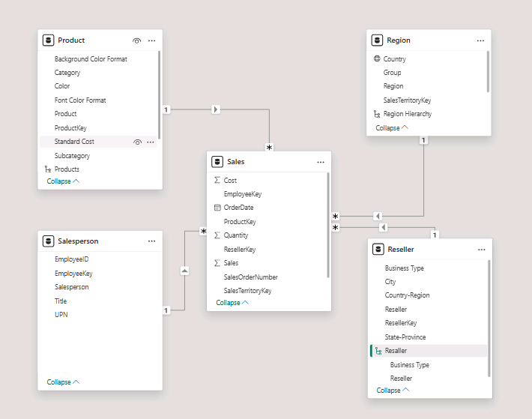Click the calendar icon beside OrderDate
This screenshot has height=419, width=532.
[x=217, y=208]
